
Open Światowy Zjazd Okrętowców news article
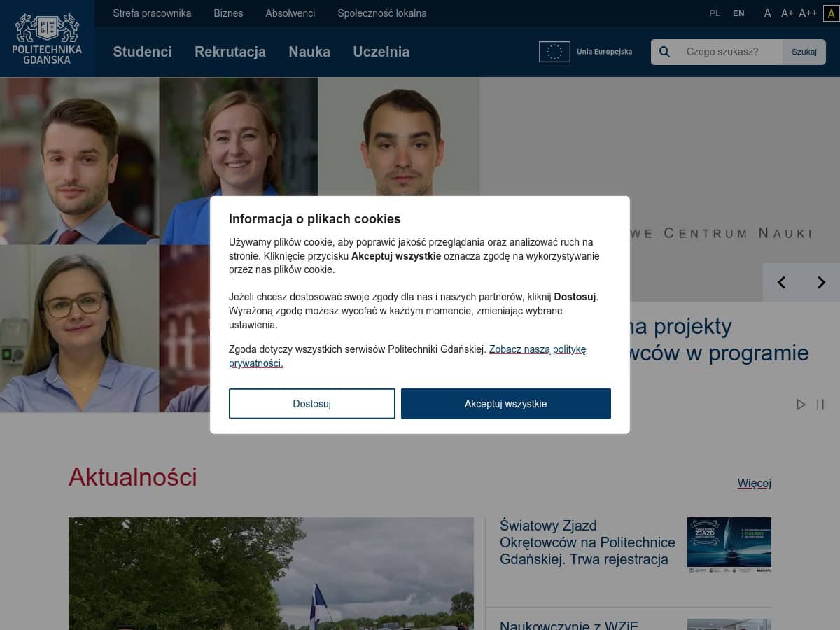587,542
